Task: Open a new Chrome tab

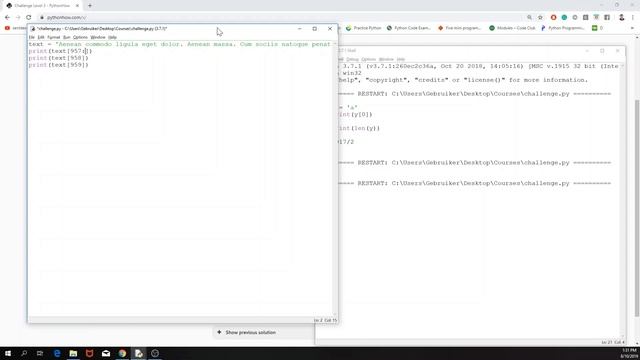Action: (90, 6)
